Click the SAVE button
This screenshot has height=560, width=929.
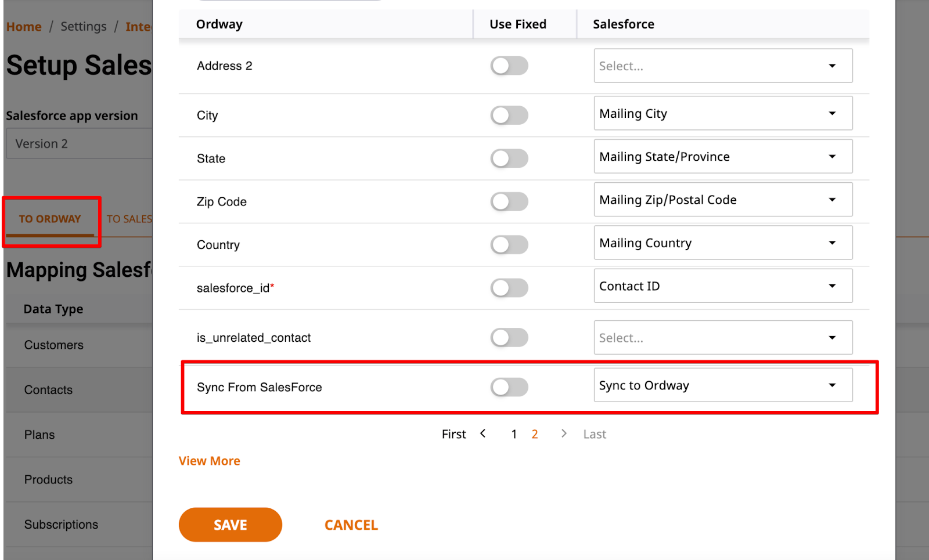(231, 525)
